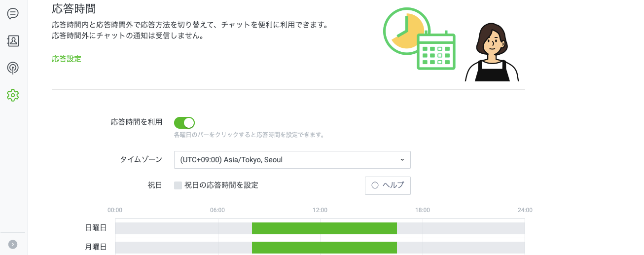Open the settings gear in sidebar

tap(13, 95)
